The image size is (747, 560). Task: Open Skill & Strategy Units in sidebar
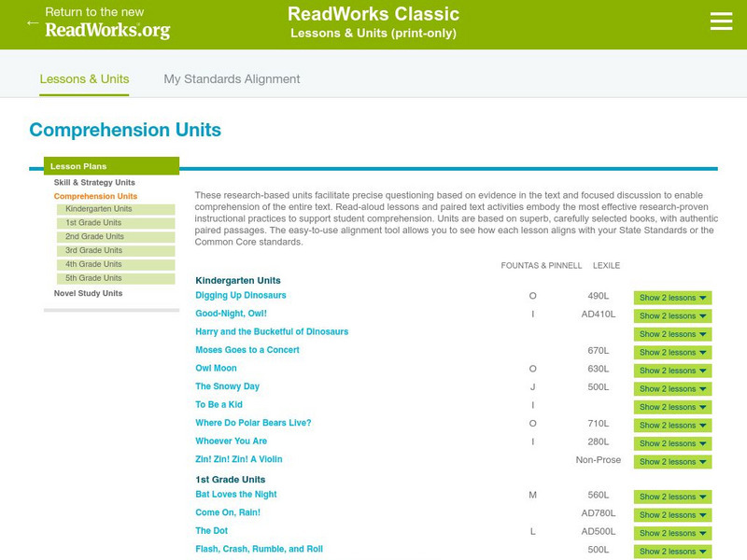[94, 182]
